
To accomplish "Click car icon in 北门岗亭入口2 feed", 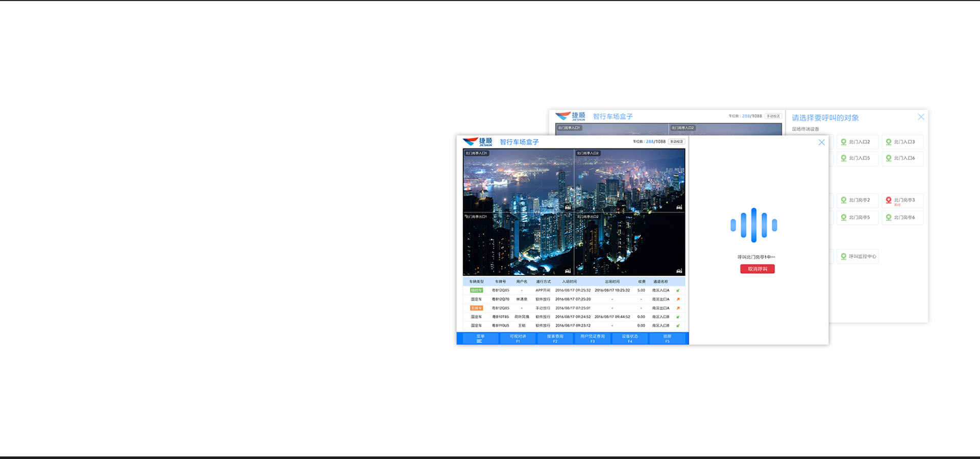I will 679,207.
